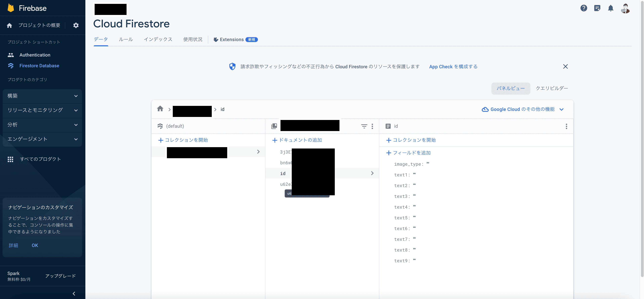The image size is (644, 299).
Task: Click chevron on the id document row
Action: coord(372,173)
